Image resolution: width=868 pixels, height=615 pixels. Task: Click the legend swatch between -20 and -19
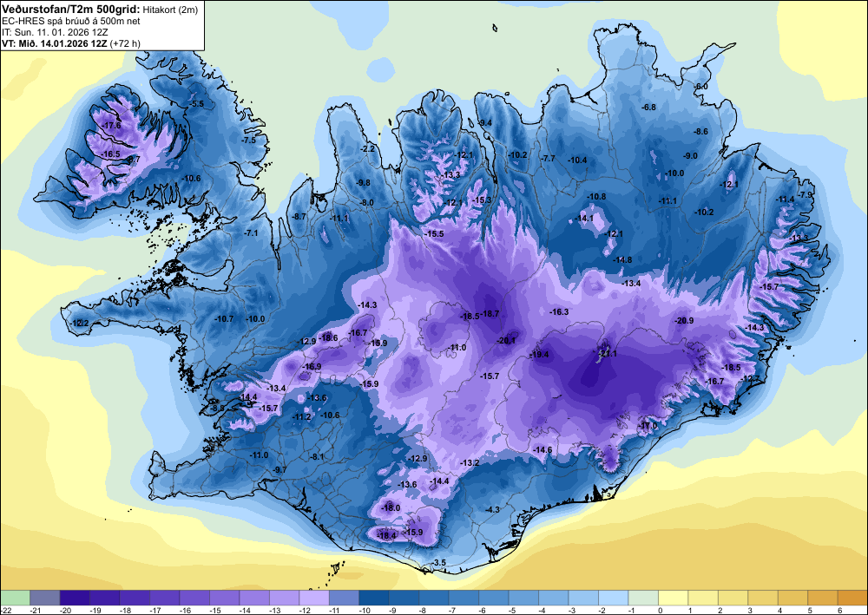pos(75,598)
